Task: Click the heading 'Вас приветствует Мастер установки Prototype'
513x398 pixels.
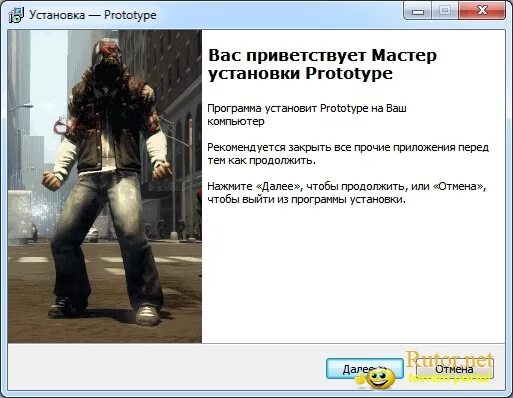Action: (x=322, y=64)
